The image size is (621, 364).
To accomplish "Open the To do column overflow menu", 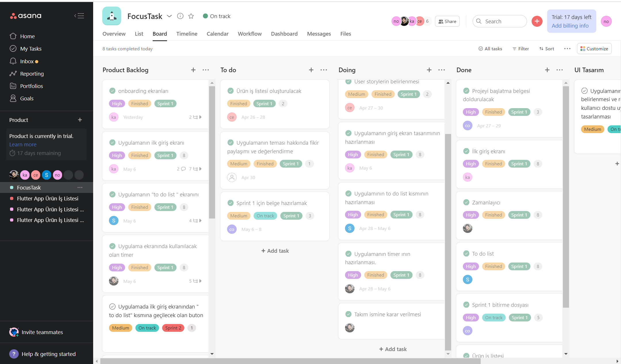I will 323,70.
